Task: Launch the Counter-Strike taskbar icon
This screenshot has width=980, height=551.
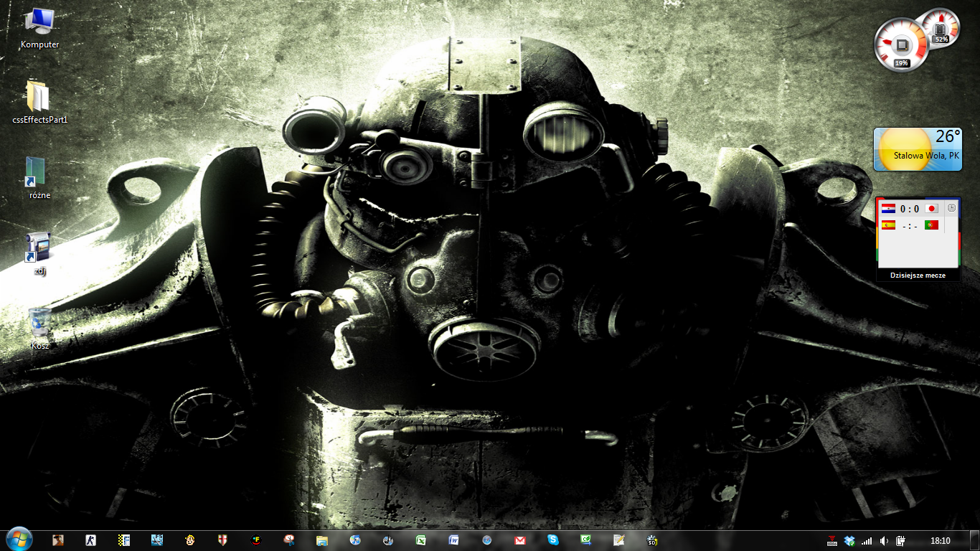Action: pyautogui.click(x=90, y=540)
